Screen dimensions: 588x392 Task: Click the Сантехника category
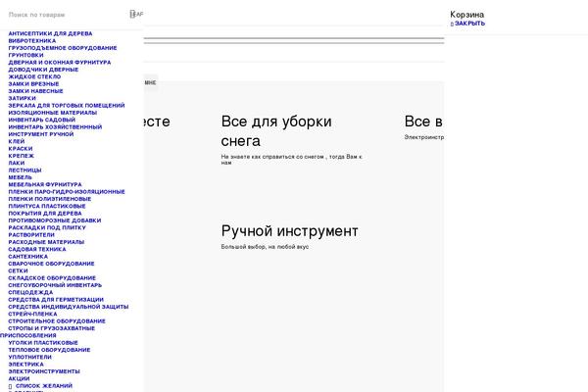28,256
